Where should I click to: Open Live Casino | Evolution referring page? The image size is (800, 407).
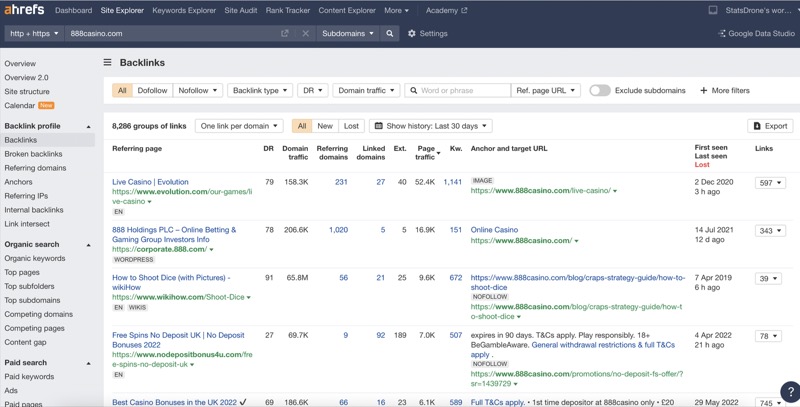click(x=150, y=182)
